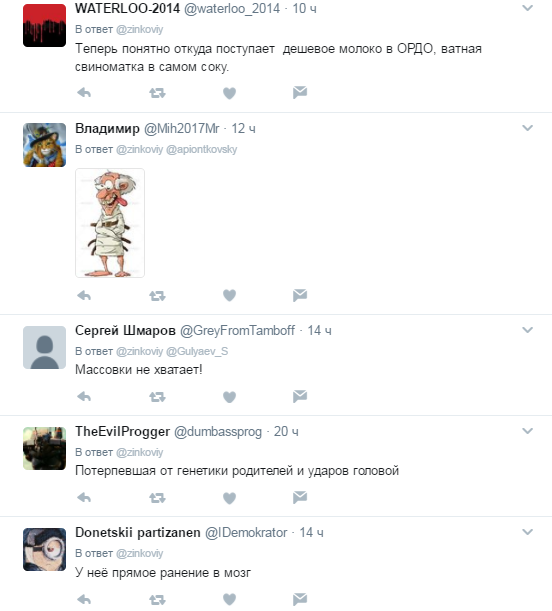552x611 pixels.
Task: Retweet the WATERLOO-2014 tweet
Action: tap(157, 93)
